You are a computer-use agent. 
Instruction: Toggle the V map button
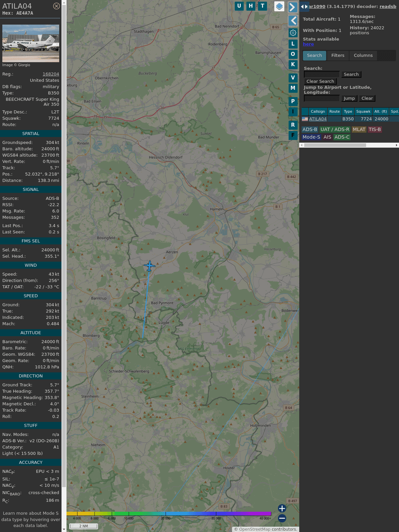tap(293, 78)
